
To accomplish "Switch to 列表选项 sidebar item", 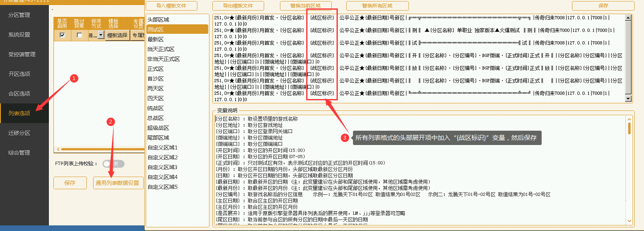I will coord(19,113).
